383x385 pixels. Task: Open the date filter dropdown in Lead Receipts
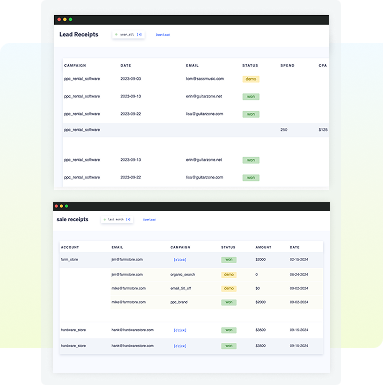pos(128,35)
